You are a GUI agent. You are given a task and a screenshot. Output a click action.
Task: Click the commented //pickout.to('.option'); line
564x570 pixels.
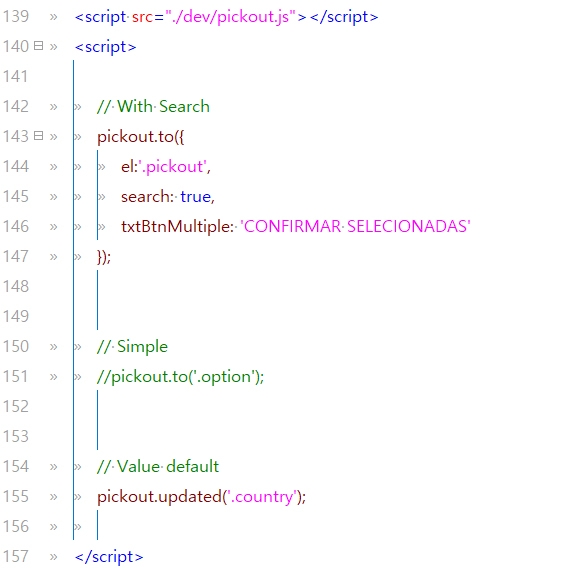point(180,377)
